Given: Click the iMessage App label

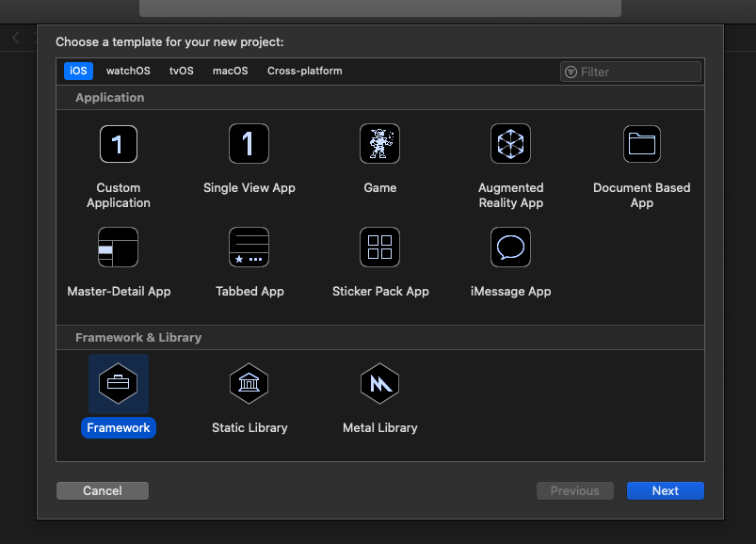Looking at the screenshot, I should tap(510, 292).
